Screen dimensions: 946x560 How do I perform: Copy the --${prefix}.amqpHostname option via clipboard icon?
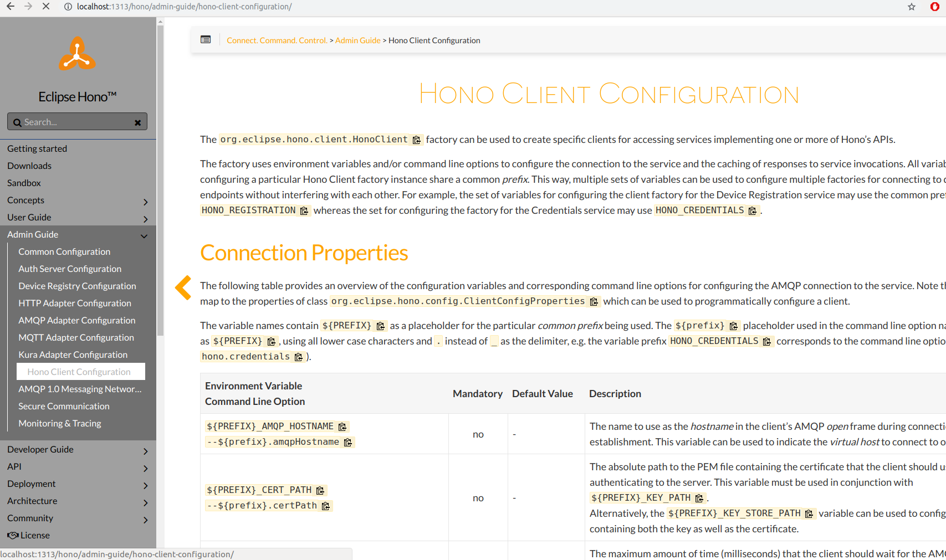click(348, 442)
